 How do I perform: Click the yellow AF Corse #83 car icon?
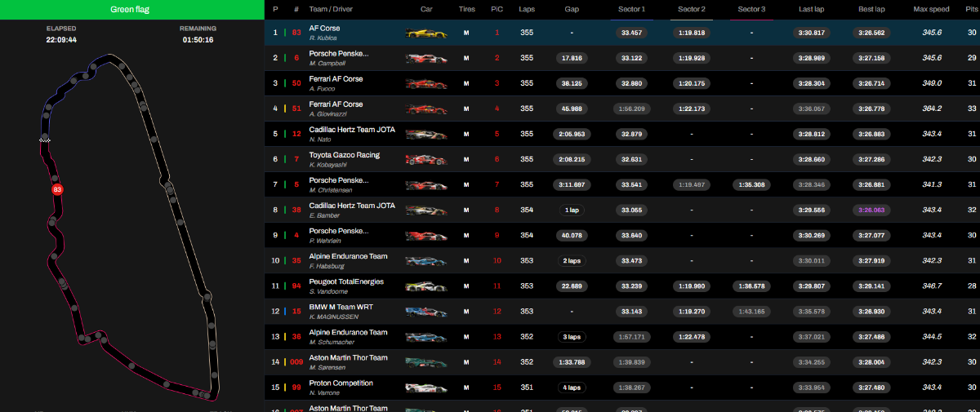[425, 33]
